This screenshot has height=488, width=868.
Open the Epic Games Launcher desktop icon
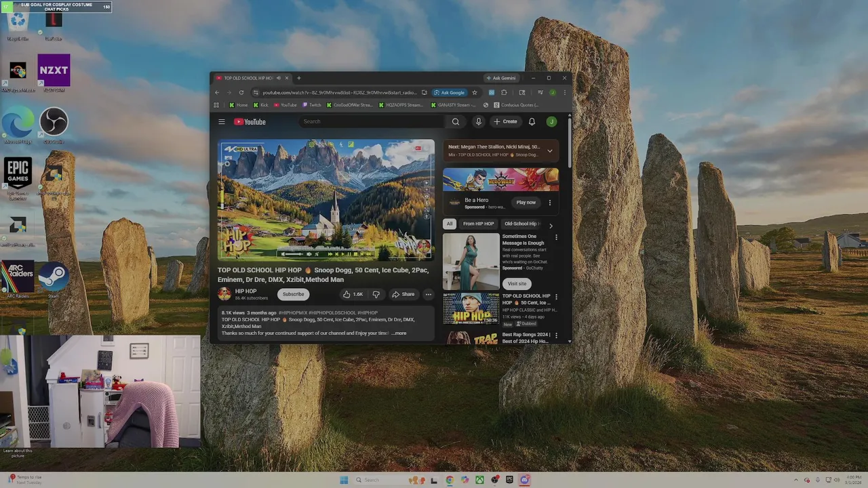[18, 178]
